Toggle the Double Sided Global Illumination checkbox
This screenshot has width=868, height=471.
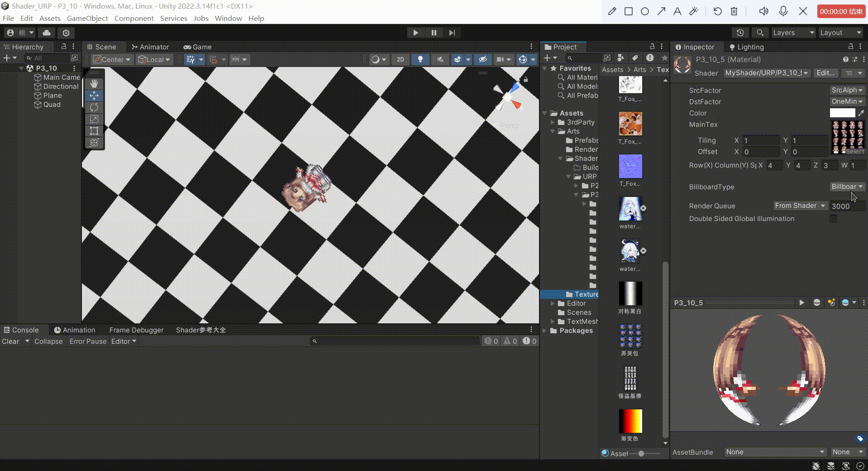[x=833, y=219]
